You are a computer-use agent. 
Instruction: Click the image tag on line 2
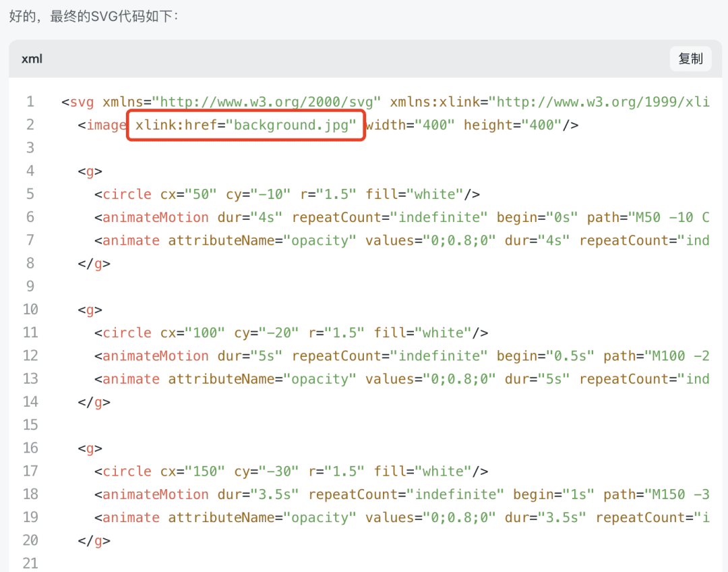102,125
